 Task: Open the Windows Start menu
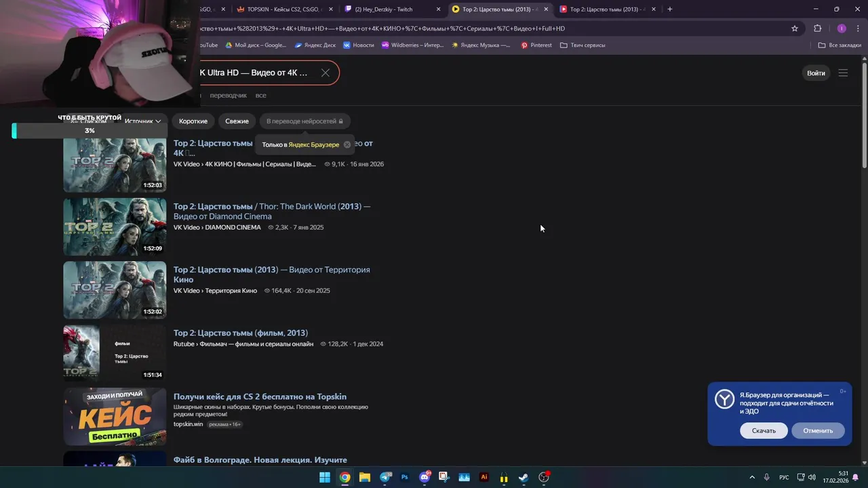tap(325, 477)
